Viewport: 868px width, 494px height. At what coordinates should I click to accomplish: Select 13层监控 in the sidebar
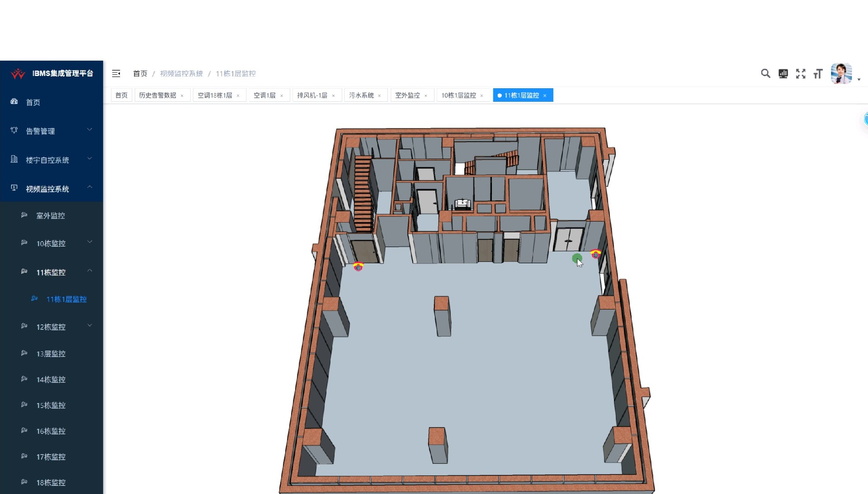point(51,354)
